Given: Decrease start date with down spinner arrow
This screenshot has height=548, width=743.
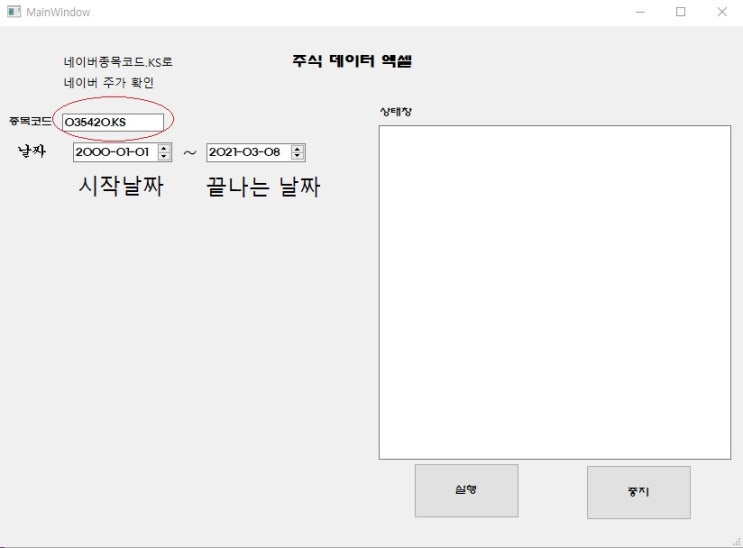Looking at the screenshot, I should pos(164,156).
